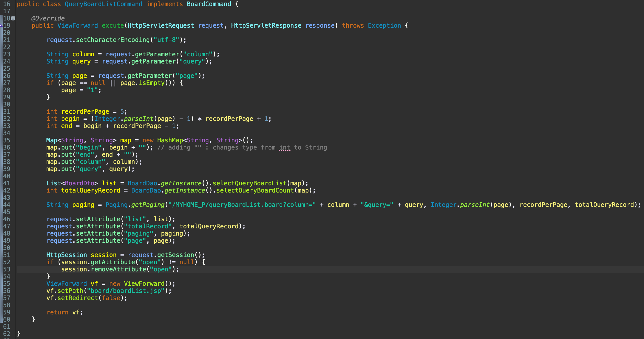Click the getPaging static method call
This screenshot has height=339, width=644.
pyautogui.click(x=148, y=205)
